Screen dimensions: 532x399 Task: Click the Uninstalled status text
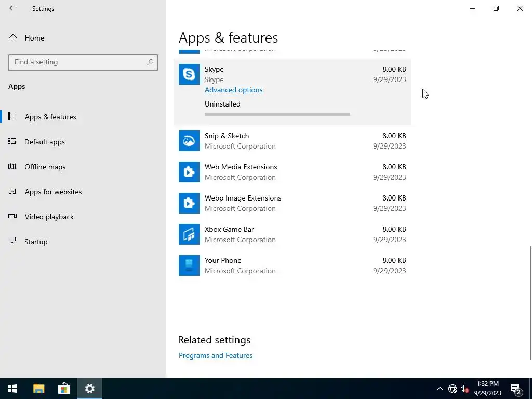[x=222, y=104]
